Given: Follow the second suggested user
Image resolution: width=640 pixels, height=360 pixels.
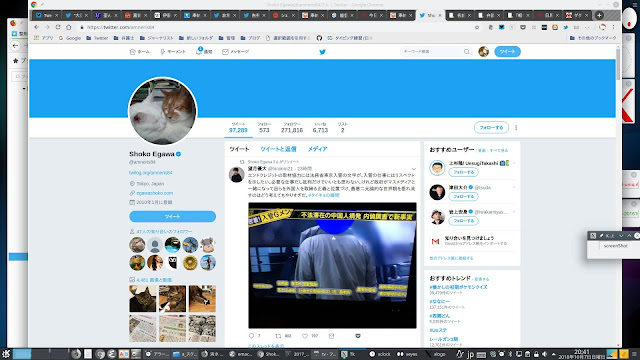Looking at the screenshot, I should [x=464, y=197].
